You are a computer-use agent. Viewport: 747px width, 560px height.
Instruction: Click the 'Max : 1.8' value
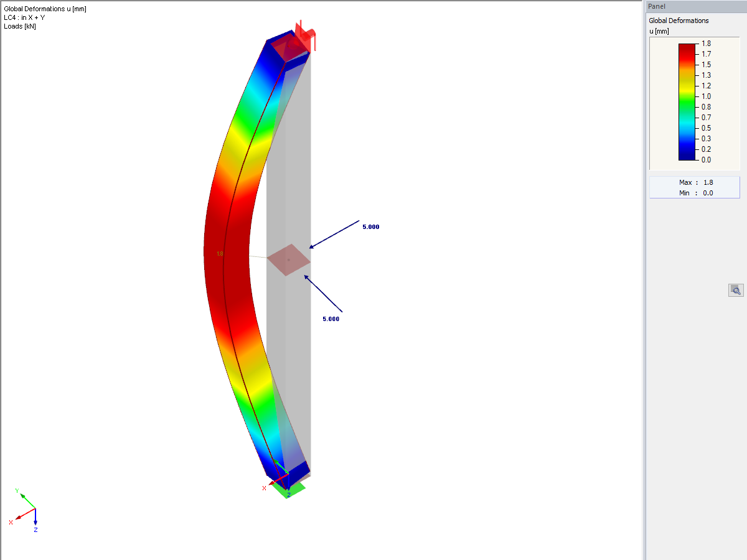[x=695, y=182]
